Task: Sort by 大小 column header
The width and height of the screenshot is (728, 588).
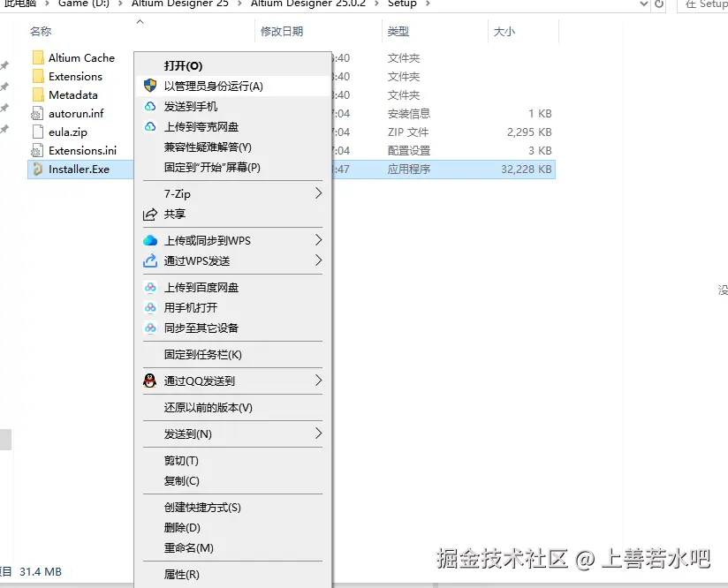Action: [x=504, y=32]
